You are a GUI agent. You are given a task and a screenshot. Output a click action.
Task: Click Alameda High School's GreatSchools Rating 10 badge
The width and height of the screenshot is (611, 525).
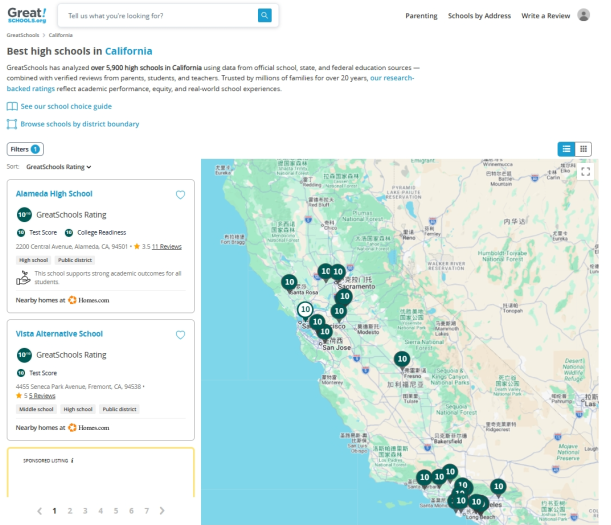(x=24, y=214)
